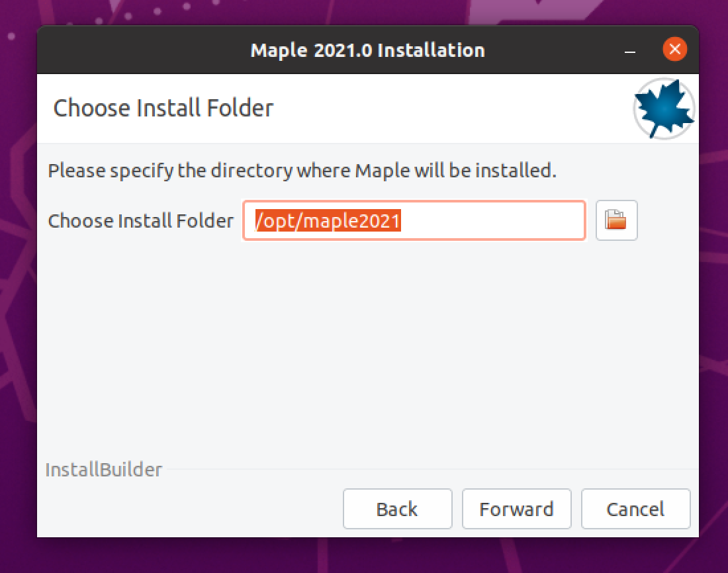Click the "Maple 2021.0 Installation" window title
Screen dimensions: 728x573
(x=367, y=50)
